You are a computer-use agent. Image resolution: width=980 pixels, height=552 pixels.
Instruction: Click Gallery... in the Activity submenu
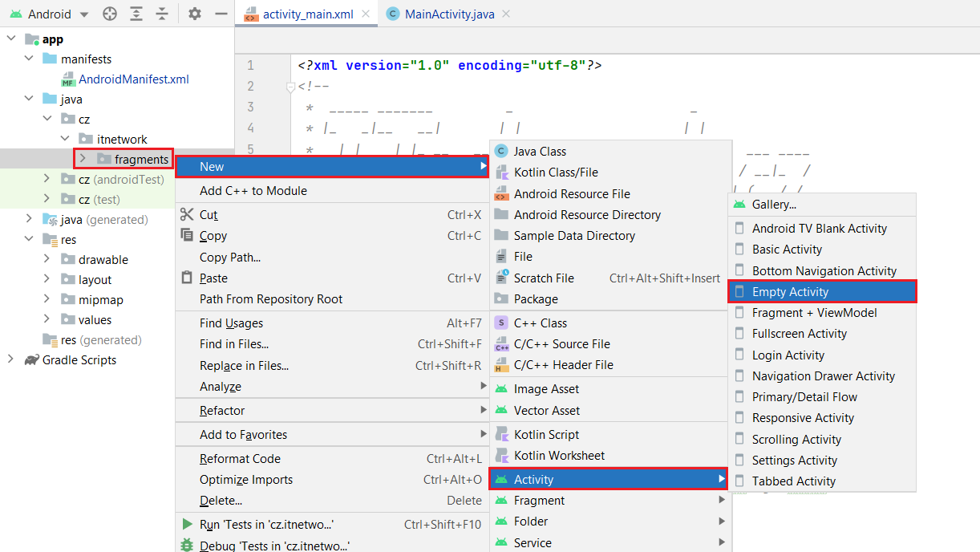tap(774, 205)
